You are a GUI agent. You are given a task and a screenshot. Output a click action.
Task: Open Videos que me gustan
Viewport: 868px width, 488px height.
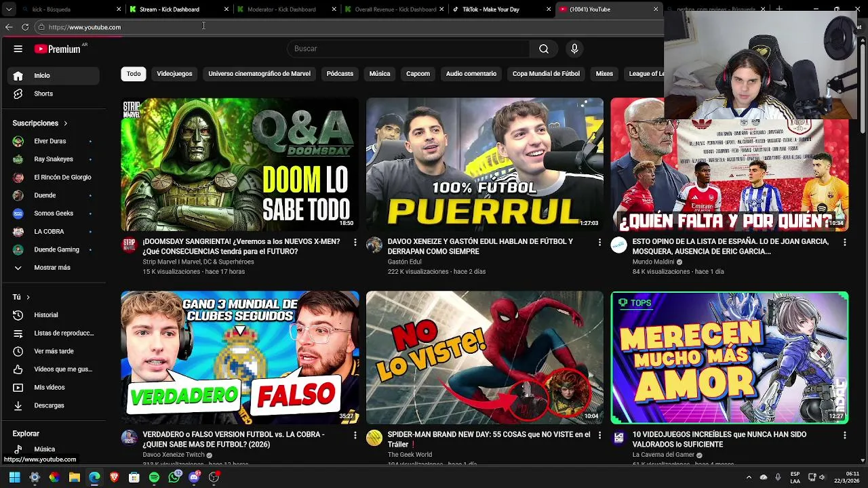[x=54, y=369]
